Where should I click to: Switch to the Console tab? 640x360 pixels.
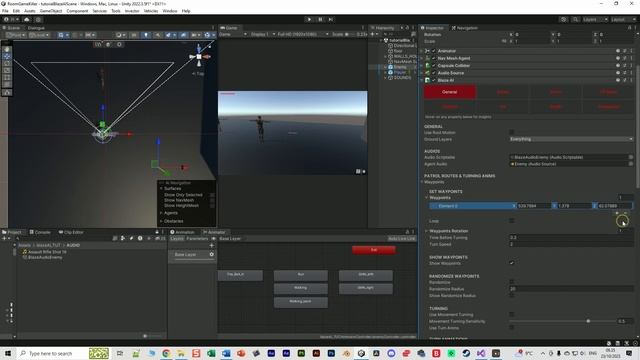(x=40, y=232)
